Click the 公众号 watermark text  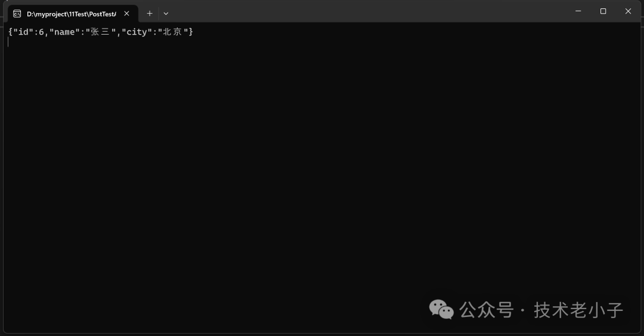click(487, 310)
